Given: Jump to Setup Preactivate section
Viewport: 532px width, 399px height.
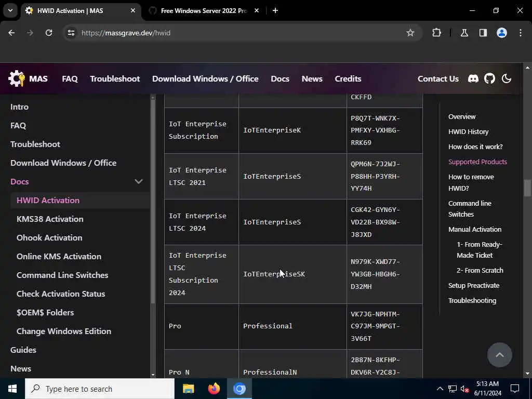Looking at the screenshot, I should point(474,286).
